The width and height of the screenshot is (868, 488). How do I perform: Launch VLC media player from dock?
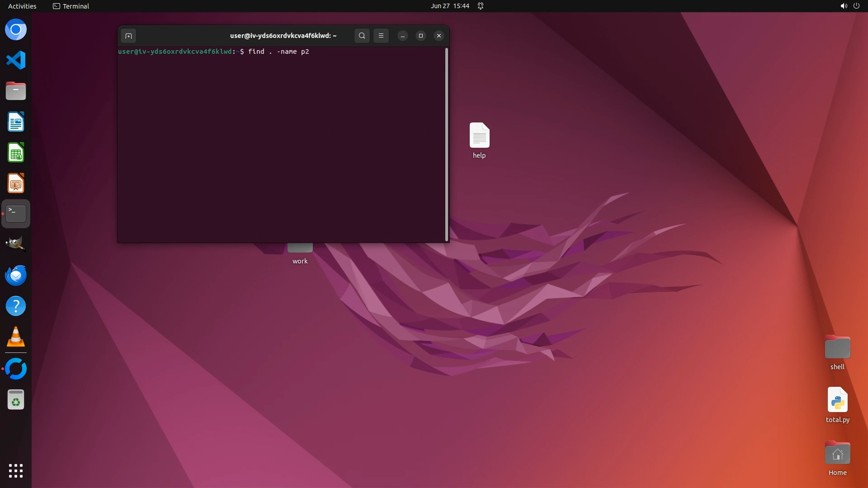pyautogui.click(x=16, y=337)
